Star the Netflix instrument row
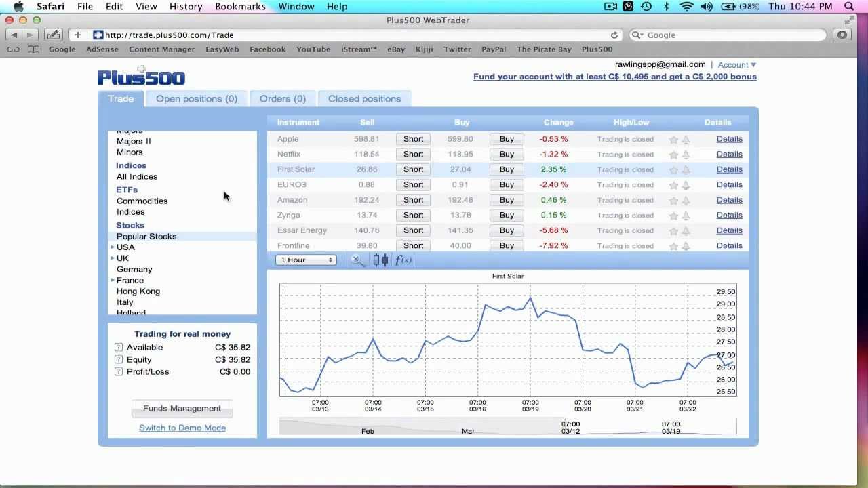This screenshot has height=488, width=868. pos(673,155)
